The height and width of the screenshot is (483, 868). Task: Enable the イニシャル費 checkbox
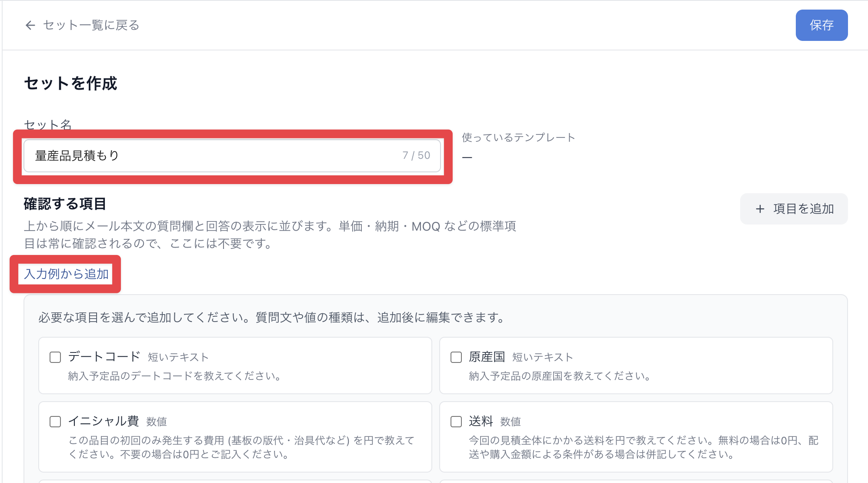click(55, 422)
